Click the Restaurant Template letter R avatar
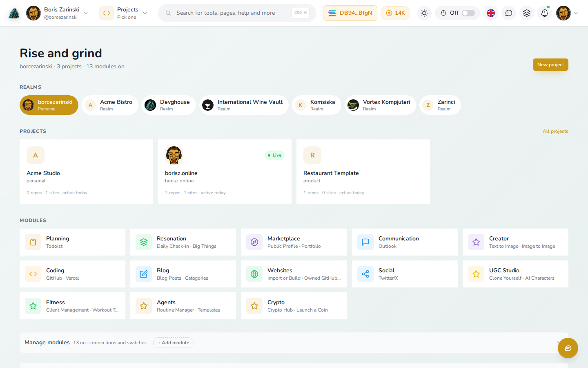The width and height of the screenshot is (588, 368). tap(312, 155)
